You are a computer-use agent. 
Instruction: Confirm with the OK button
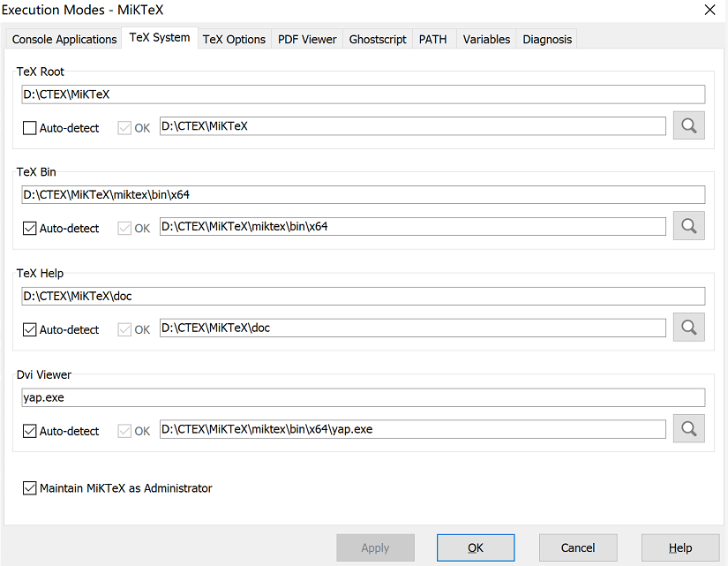coord(476,547)
